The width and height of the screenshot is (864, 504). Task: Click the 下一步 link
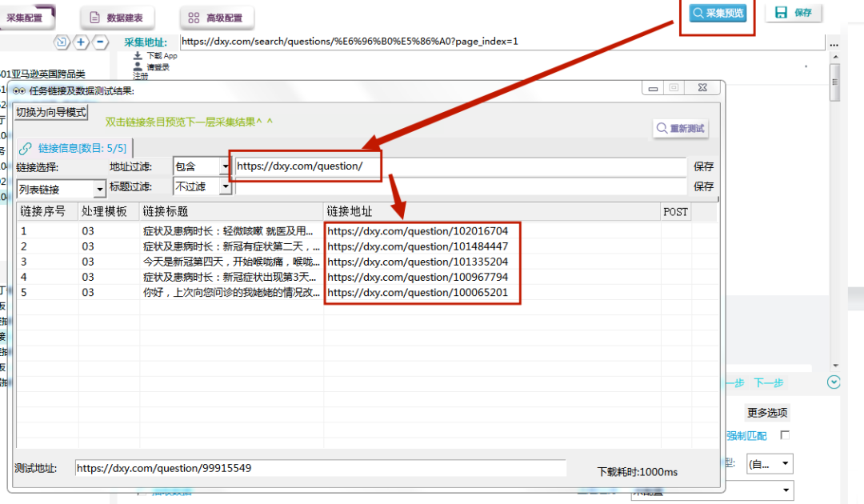coord(769,383)
